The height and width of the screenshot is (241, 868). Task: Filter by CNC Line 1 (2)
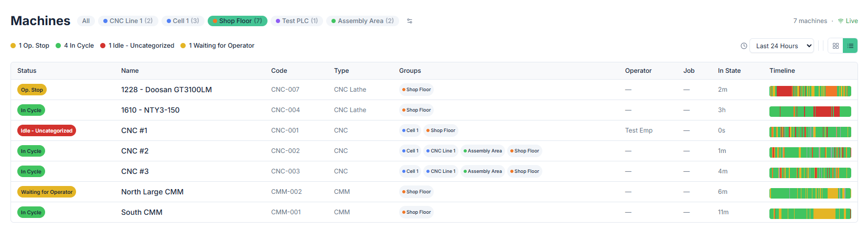[128, 21]
